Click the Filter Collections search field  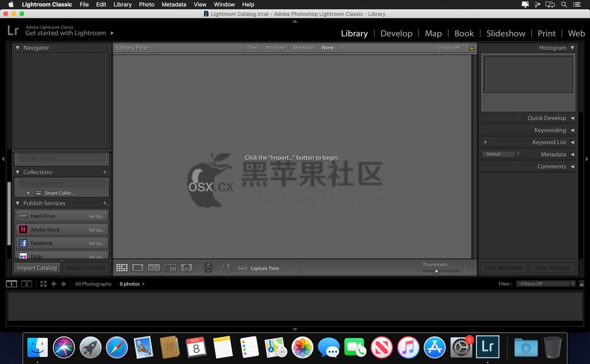click(x=62, y=183)
